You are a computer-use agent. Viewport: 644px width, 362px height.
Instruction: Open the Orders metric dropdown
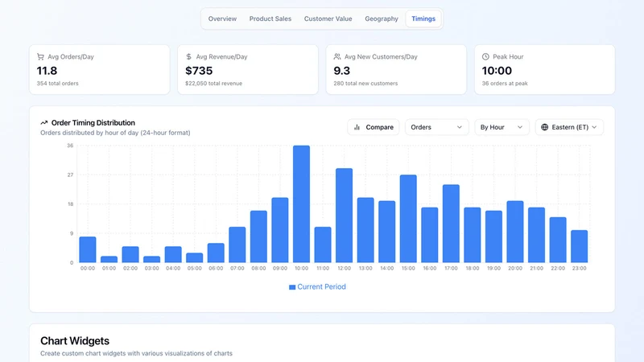(436, 127)
